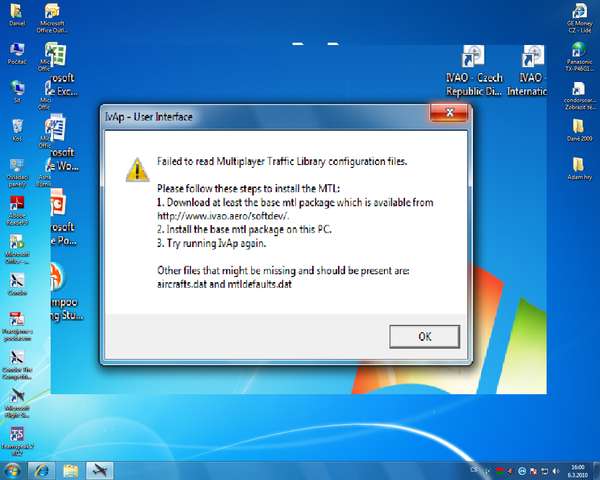Select the Ovládací panely control panel icon
Viewport: 600px width, 480px height.
[x=17, y=173]
